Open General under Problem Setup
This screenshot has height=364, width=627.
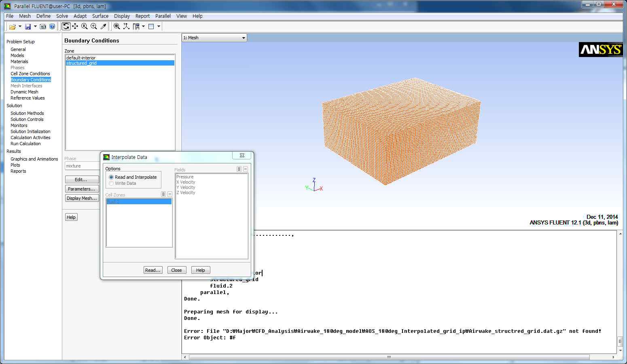coord(18,49)
